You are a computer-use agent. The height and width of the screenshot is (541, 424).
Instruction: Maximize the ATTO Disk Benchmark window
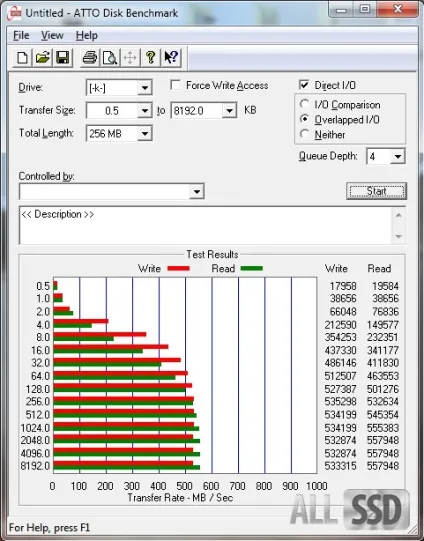click(x=365, y=9)
